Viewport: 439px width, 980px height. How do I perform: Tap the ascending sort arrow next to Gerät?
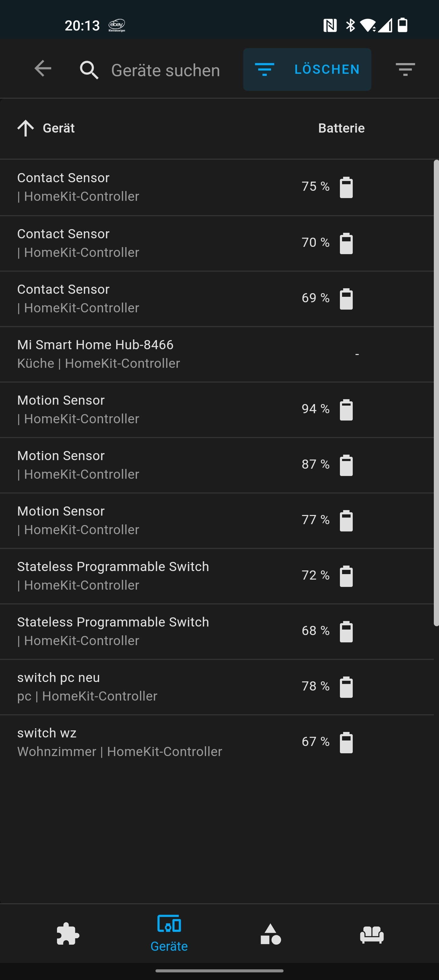[x=26, y=128]
